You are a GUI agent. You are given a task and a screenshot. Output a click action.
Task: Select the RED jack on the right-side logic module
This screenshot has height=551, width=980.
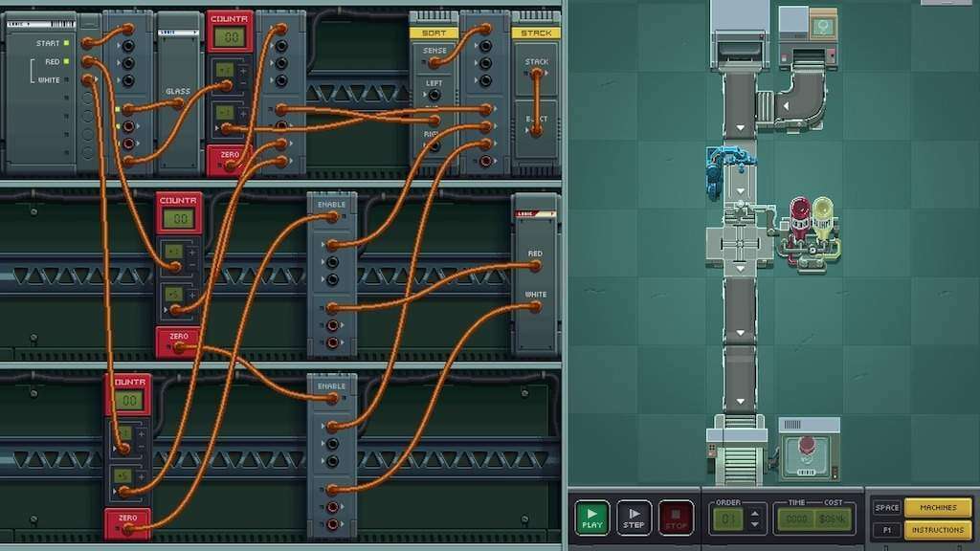click(x=535, y=266)
